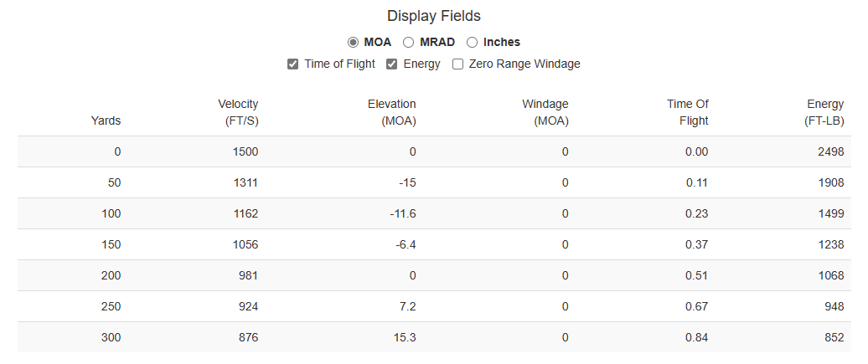Enable the Zero Range Windage checkbox
868x364 pixels.
(x=458, y=64)
